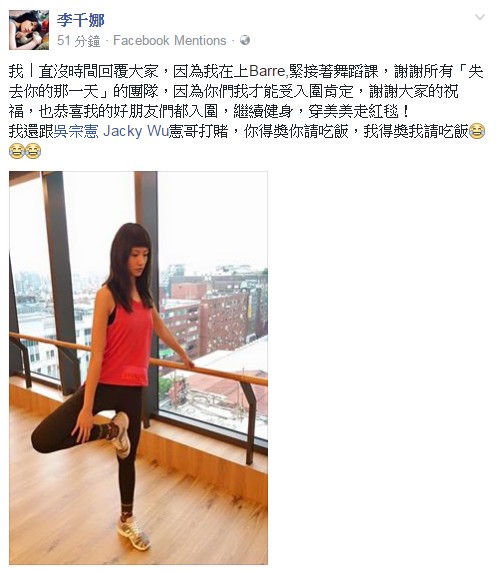Click the Facebook Mentions source link
This screenshot has height=573, width=496.
coord(170,40)
